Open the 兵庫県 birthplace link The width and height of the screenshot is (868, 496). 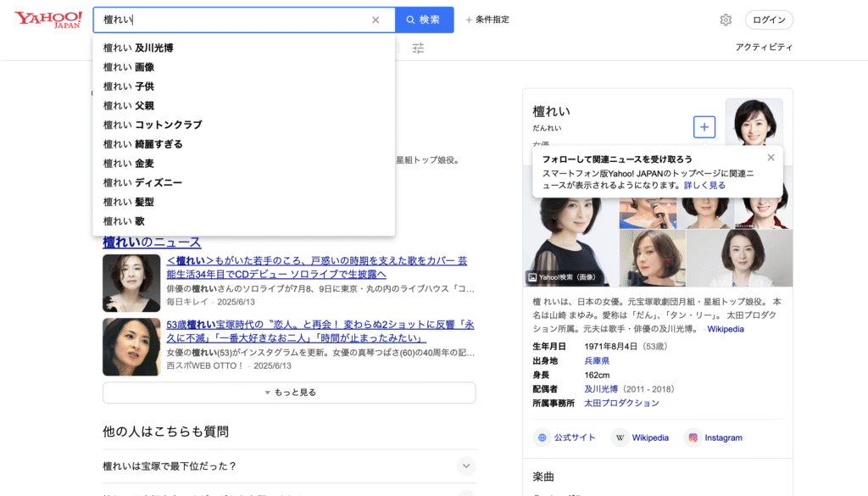pyautogui.click(x=597, y=361)
